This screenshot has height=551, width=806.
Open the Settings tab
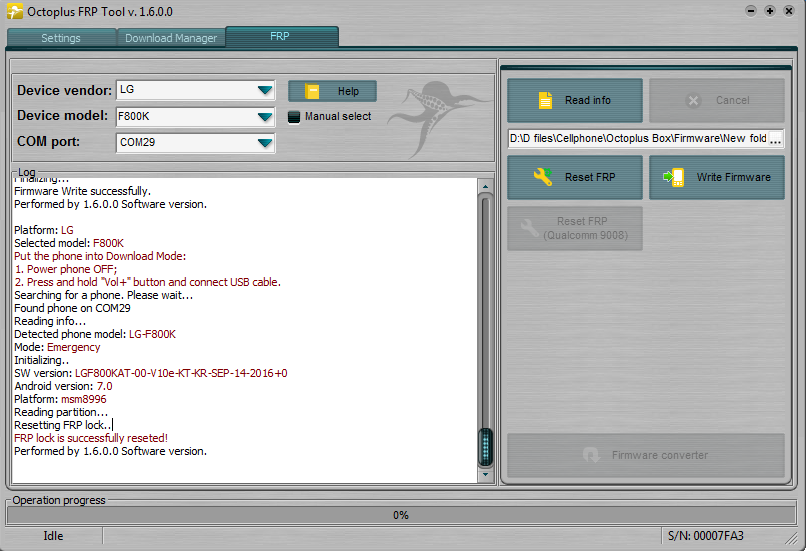pos(61,38)
